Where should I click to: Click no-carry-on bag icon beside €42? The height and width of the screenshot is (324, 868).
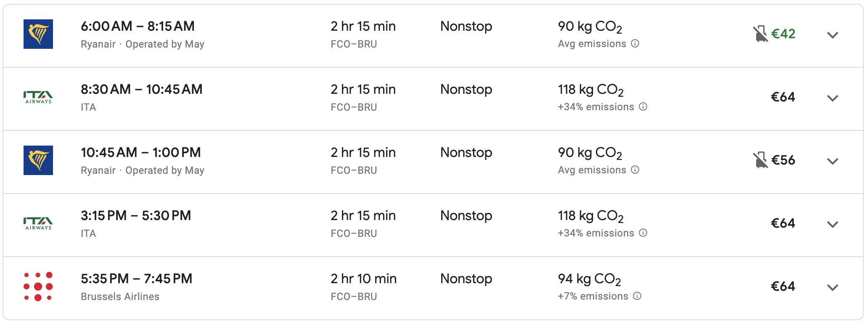[x=760, y=34]
